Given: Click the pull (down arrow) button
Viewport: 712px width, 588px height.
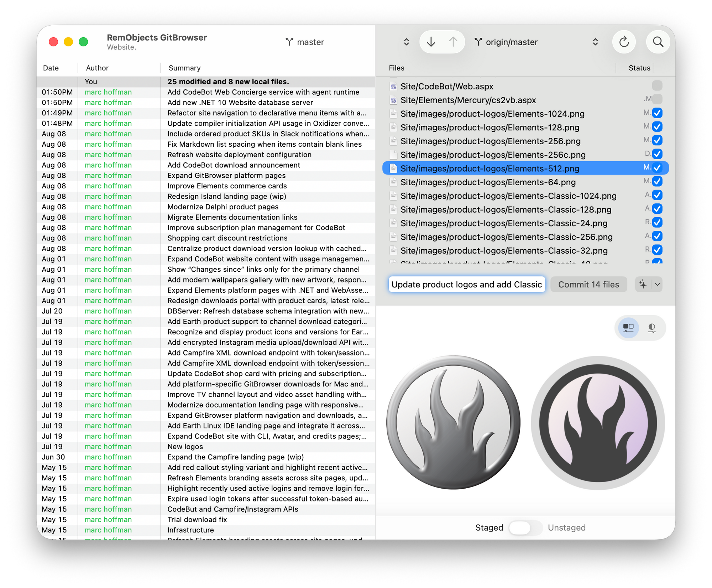Looking at the screenshot, I should click(431, 42).
